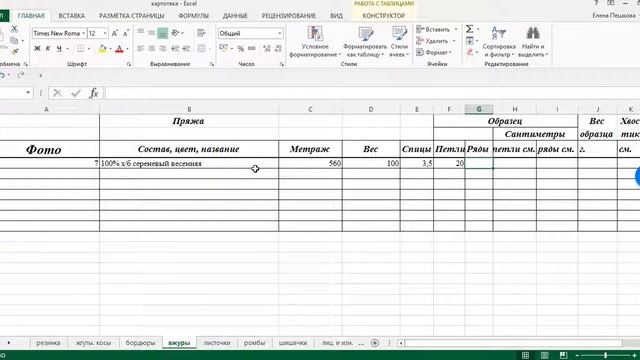Click the Merge and Center icon
This screenshot has height=360, width=640.
pos(201,49)
